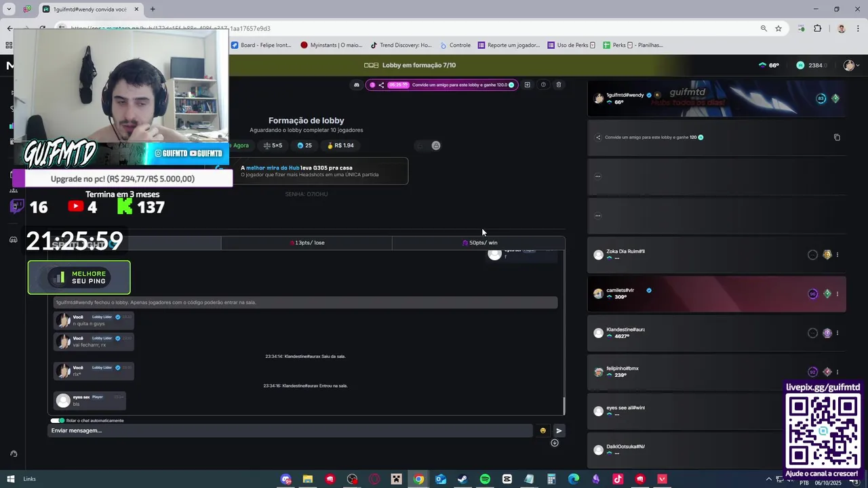Image resolution: width=868 pixels, height=488 pixels.
Task: Click the lobby lock icon
Action: 436,145
